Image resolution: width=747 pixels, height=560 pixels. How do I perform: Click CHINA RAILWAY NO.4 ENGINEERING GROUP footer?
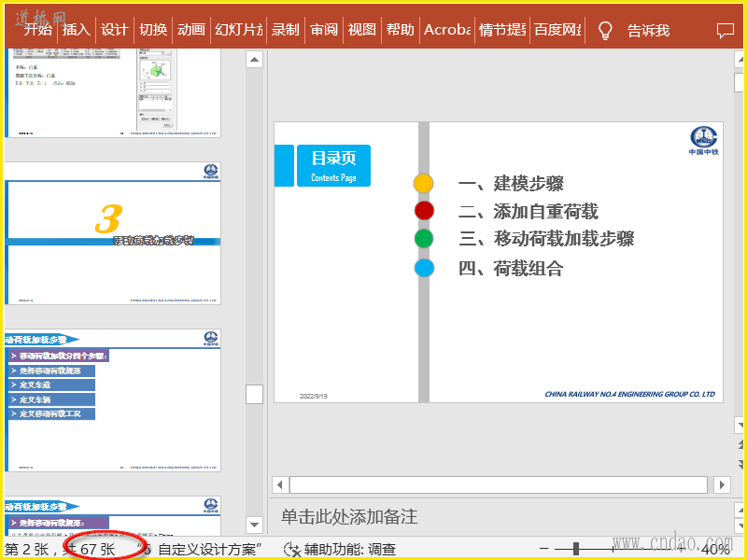pos(629,394)
